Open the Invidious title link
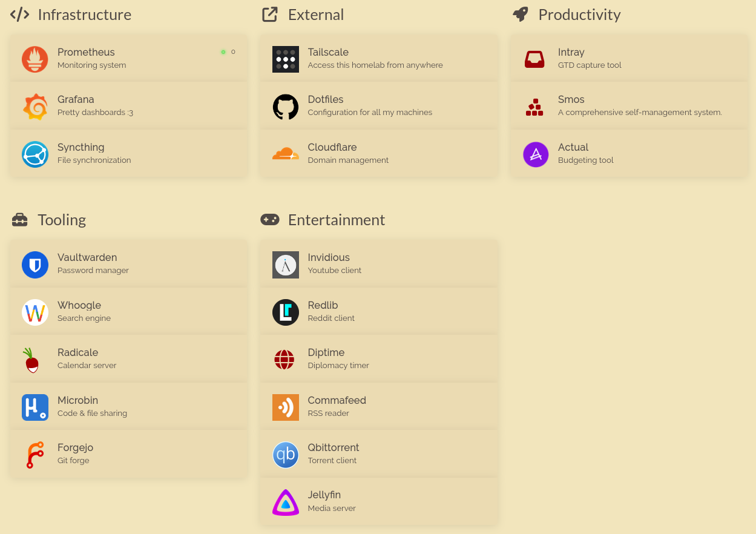Image resolution: width=756 pixels, height=534 pixels. click(x=329, y=257)
